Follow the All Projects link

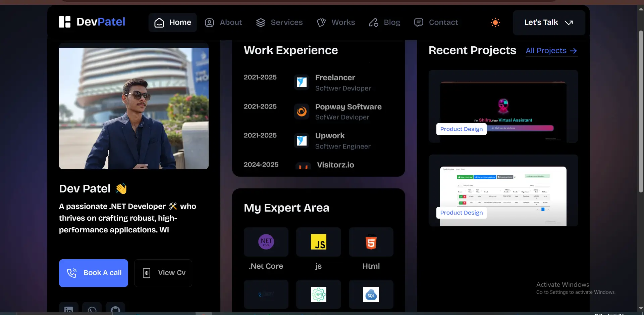point(551,51)
